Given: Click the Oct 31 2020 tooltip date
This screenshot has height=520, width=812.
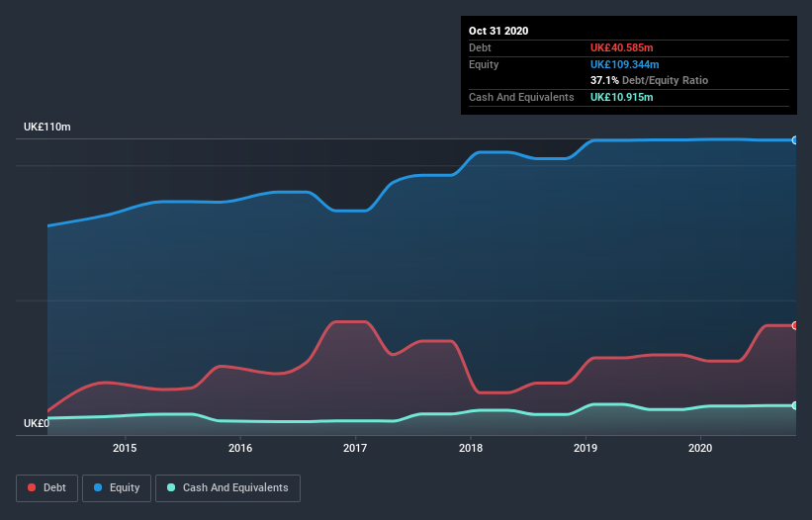Looking at the screenshot, I should (498, 31).
